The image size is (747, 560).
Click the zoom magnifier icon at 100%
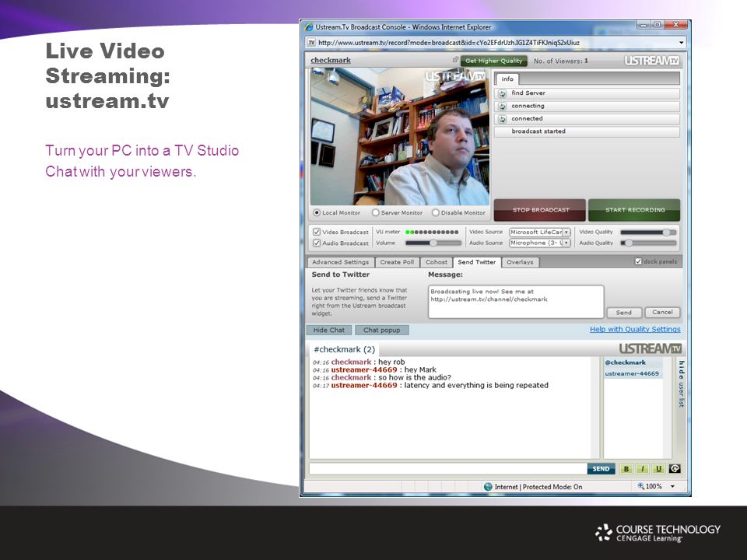pyautogui.click(x=641, y=486)
